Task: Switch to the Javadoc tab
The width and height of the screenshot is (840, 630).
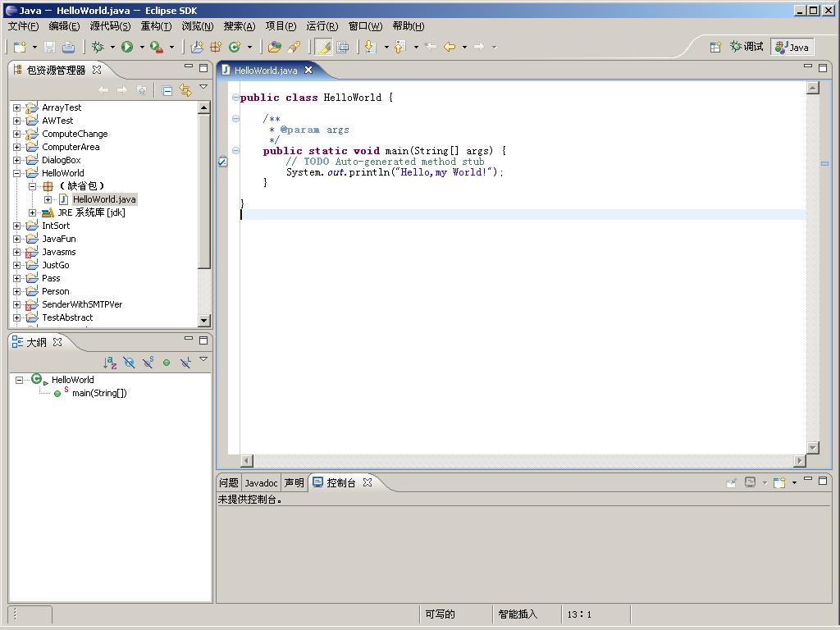Action: pos(261,483)
